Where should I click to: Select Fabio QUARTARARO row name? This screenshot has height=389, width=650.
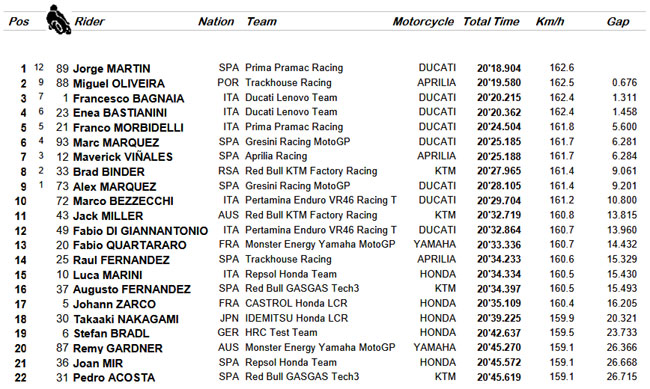point(130,245)
